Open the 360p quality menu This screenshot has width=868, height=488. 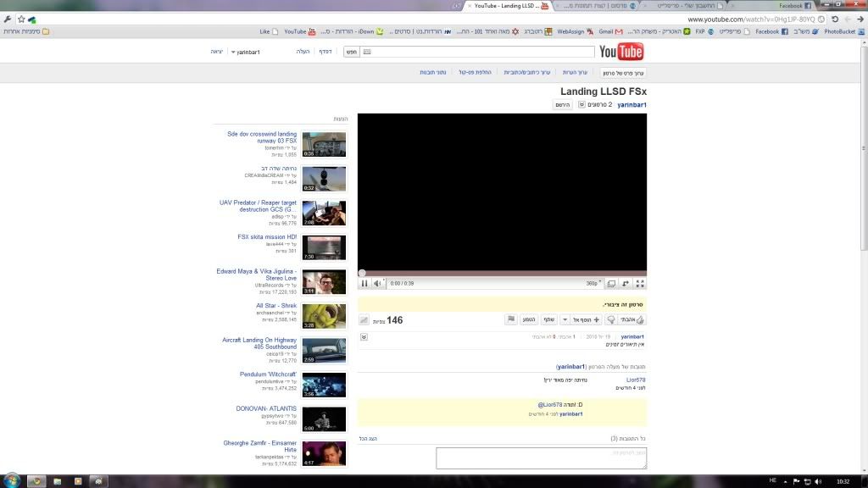coord(593,283)
